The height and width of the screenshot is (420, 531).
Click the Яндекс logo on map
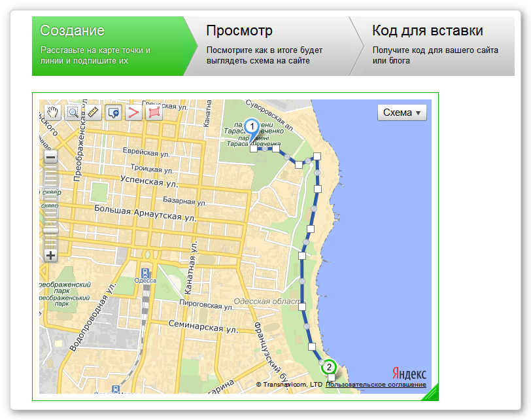(x=409, y=373)
